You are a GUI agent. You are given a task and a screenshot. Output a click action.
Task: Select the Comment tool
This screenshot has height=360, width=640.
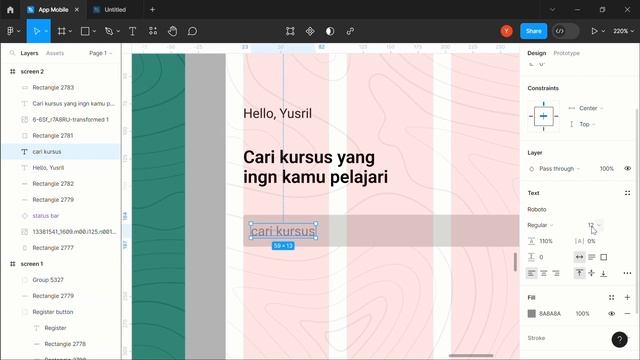(192, 31)
